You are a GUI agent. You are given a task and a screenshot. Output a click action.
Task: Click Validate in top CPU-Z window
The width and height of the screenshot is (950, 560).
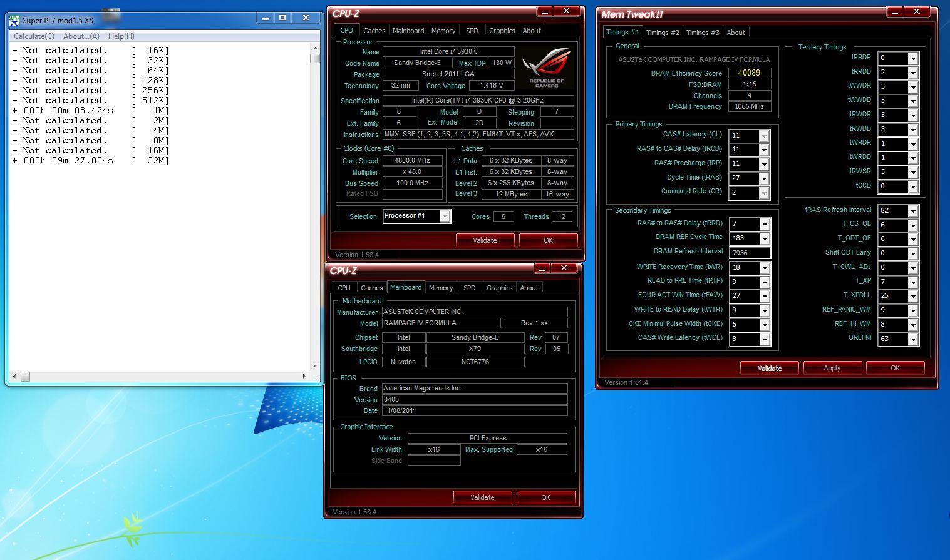(485, 240)
